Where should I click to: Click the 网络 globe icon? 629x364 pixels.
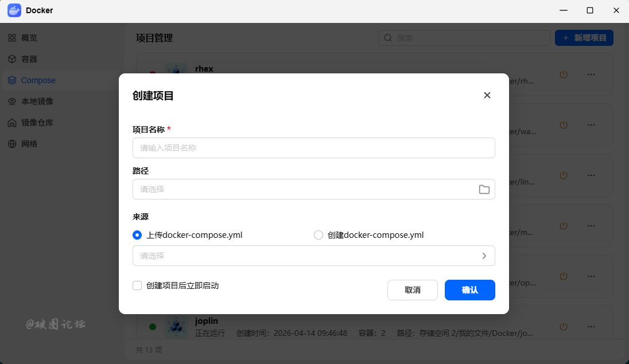point(12,144)
